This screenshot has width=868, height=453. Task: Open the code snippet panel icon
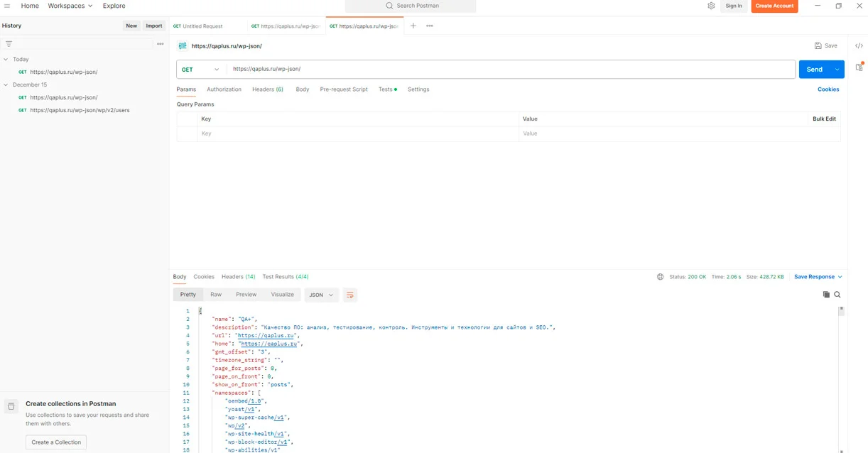coord(859,45)
